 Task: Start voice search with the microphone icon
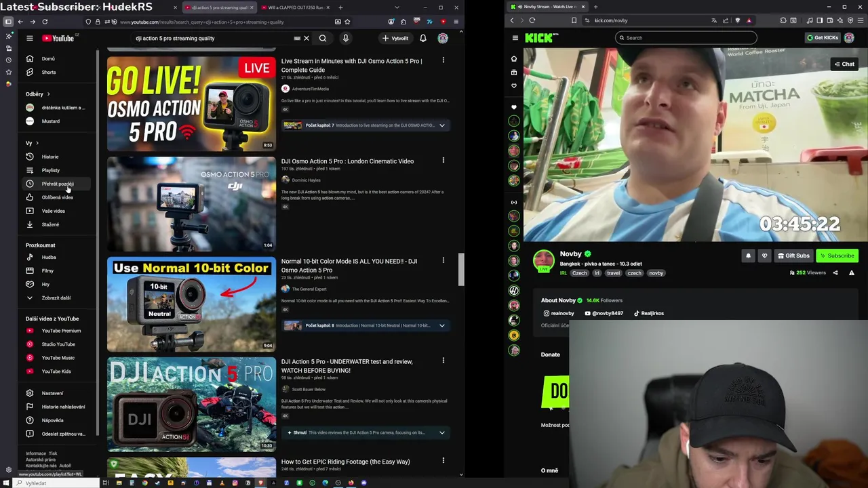[346, 39]
